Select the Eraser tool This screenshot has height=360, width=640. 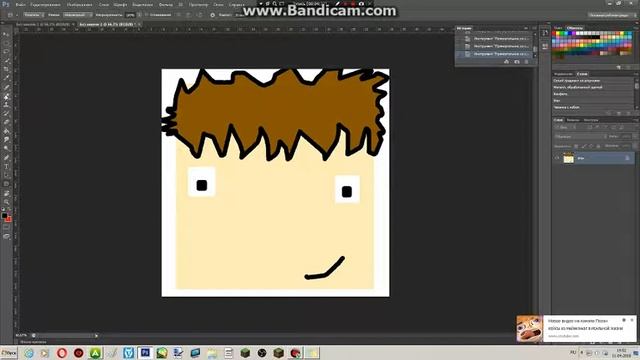tap(6, 122)
